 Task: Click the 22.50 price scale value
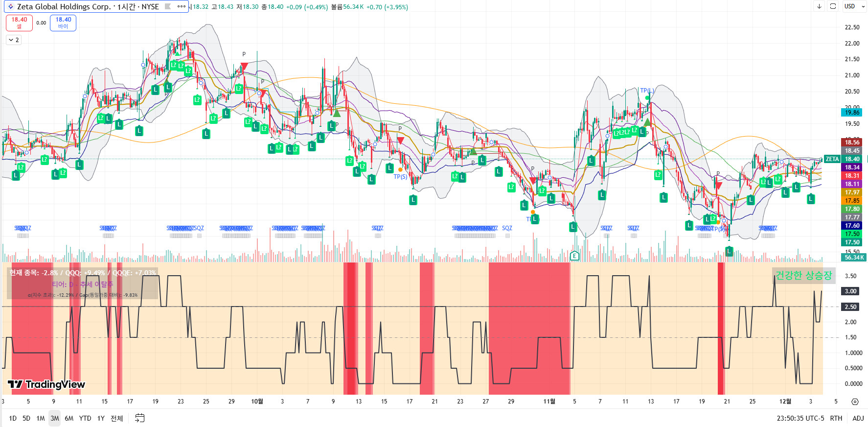point(852,27)
